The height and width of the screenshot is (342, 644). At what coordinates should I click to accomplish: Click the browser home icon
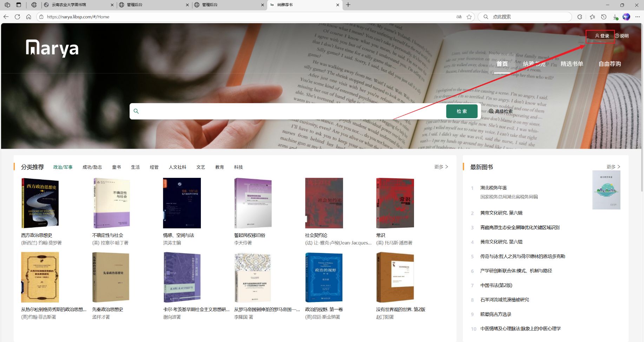28,17
